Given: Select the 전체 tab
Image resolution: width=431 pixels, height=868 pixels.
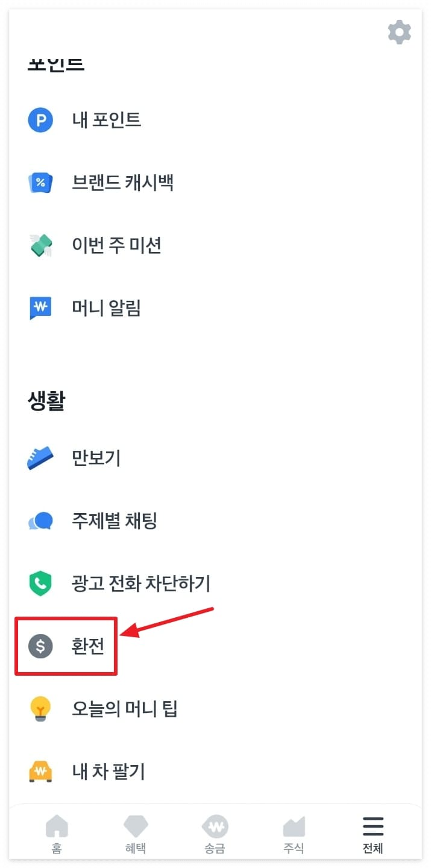Looking at the screenshot, I should tap(373, 832).
